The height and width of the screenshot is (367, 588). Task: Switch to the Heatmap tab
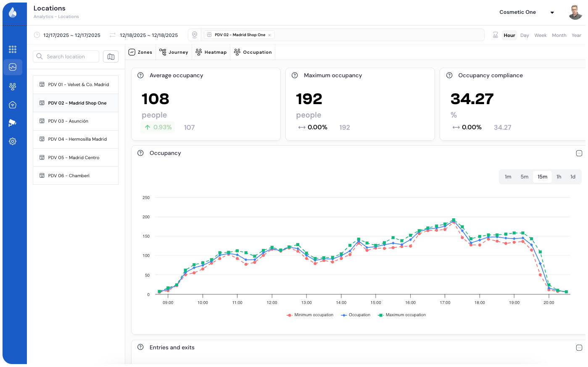pyautogui.click(x=211, y=52)
